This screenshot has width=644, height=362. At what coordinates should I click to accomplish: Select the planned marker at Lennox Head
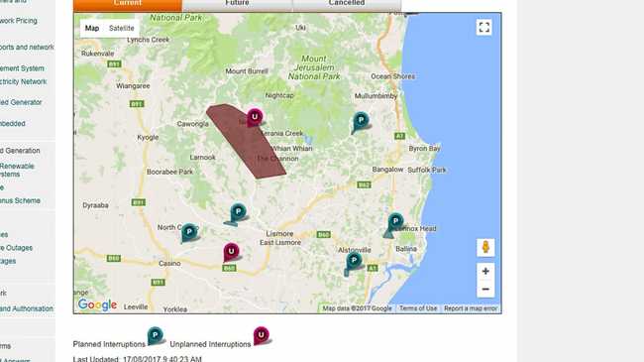pos(394,223)
